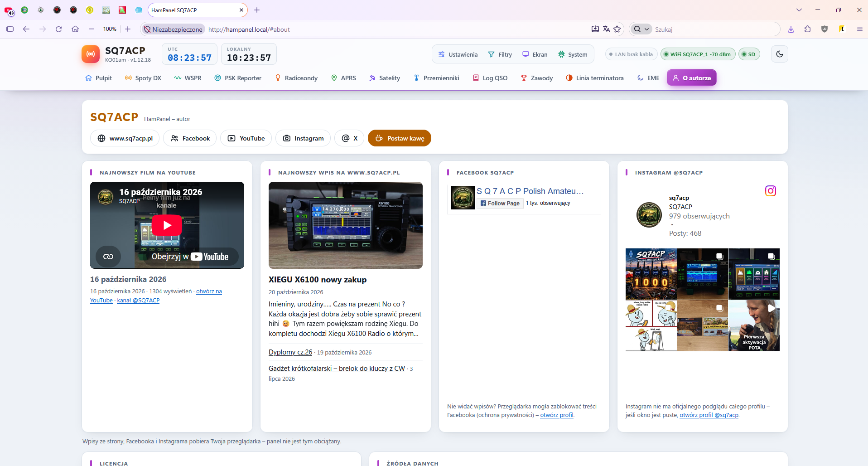Open the Ustawienia settings menu

point(458,54)
